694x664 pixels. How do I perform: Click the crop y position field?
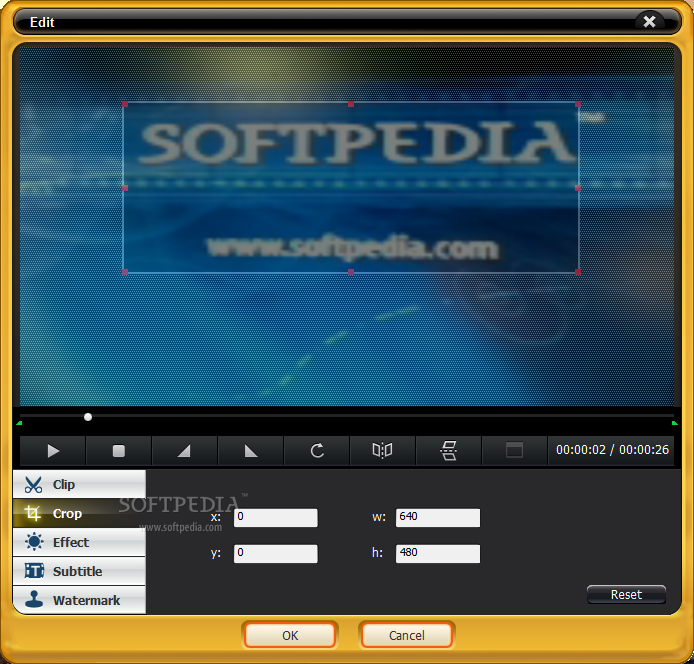[275, 554]
